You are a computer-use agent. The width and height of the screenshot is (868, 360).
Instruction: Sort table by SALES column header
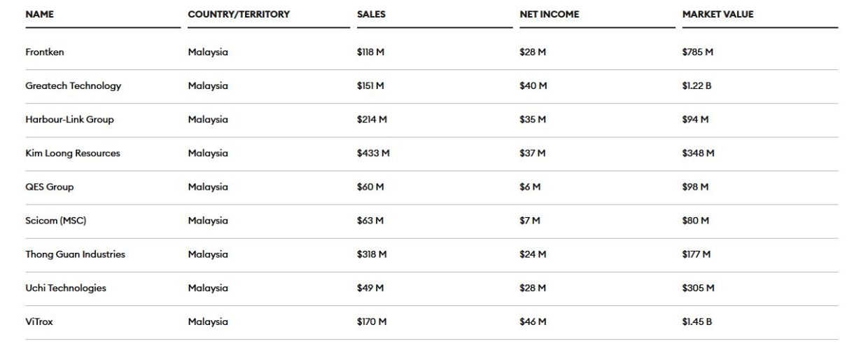pyautogui.click(x=371, y=14)
